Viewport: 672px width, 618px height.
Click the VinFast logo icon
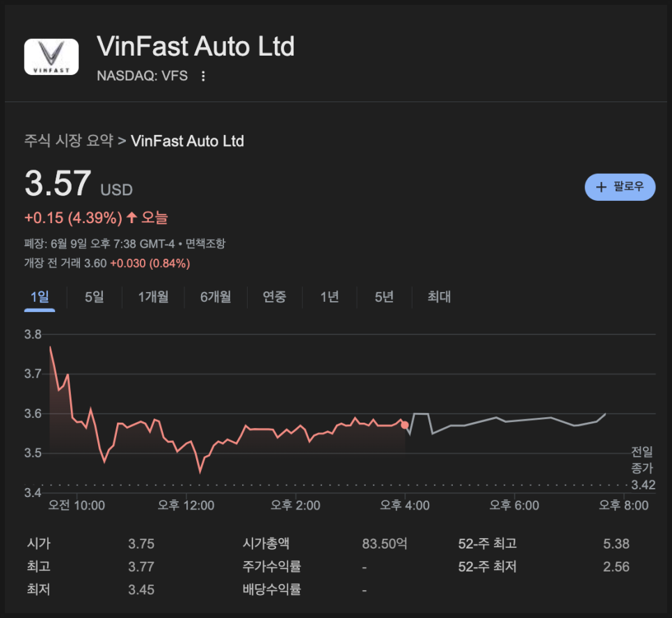[51, 57]
